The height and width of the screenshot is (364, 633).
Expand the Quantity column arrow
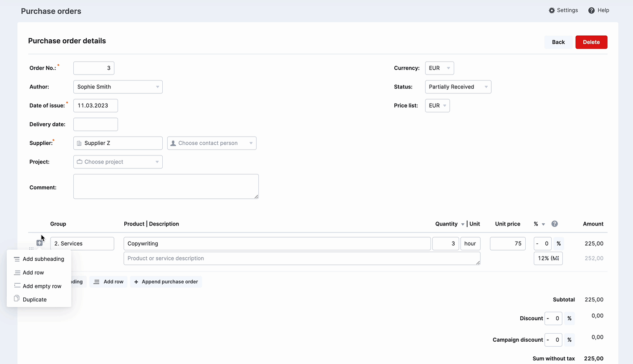click(x=463, y=224)
